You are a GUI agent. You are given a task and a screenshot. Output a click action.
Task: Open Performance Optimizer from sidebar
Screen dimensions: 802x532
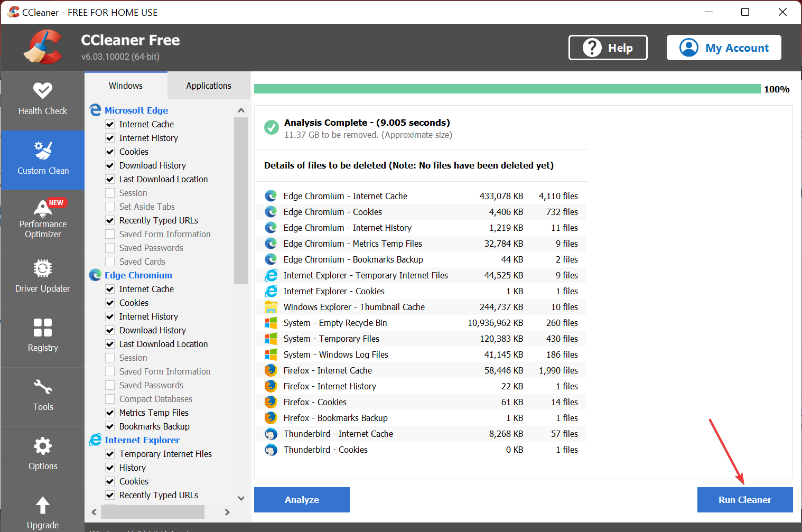tap(43, 219)
